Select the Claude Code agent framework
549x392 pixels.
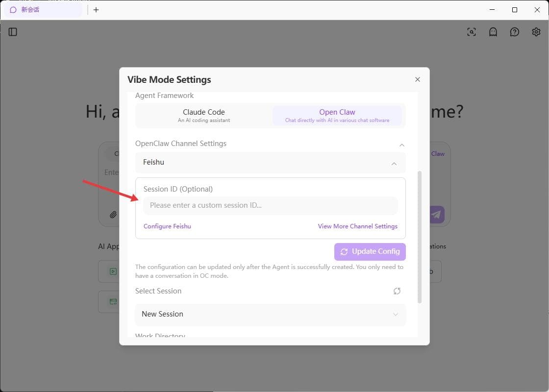204,116
